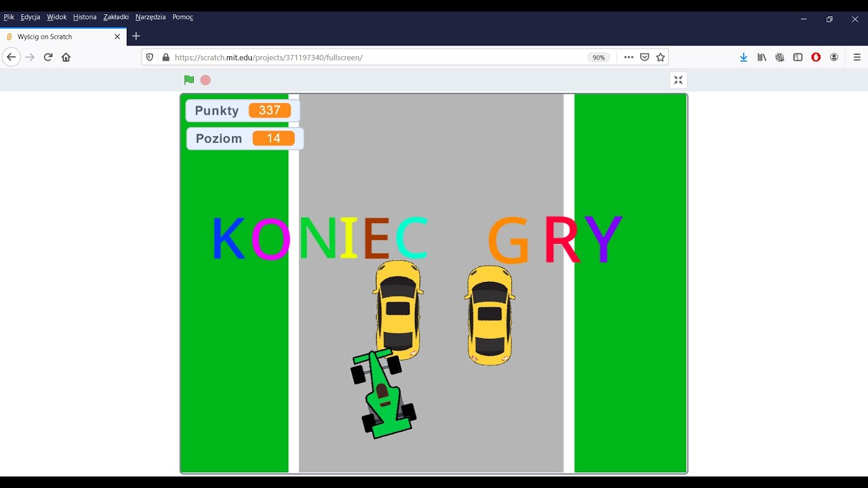Go back to the previous page
Screen dimensions: 868x488
(11, 57)
